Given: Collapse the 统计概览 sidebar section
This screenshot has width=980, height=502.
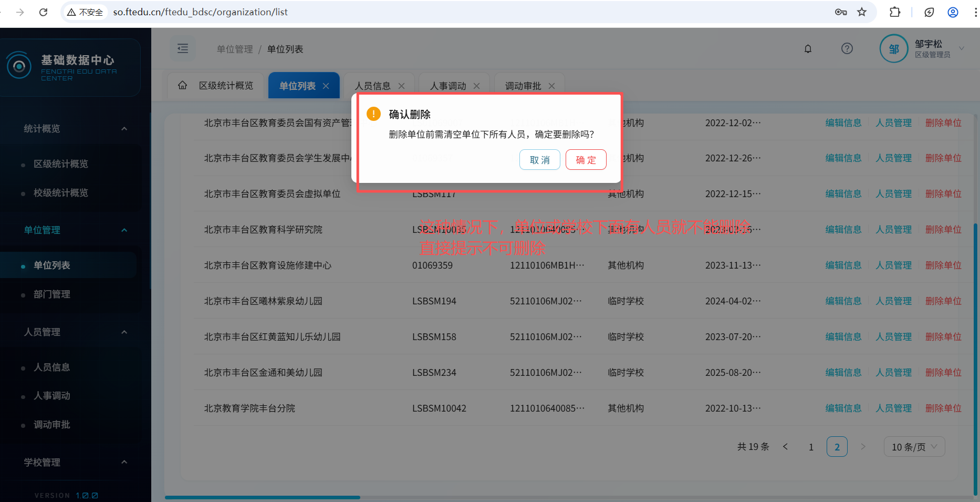Looking at the screenshot, I should click(x=124, y=129).
